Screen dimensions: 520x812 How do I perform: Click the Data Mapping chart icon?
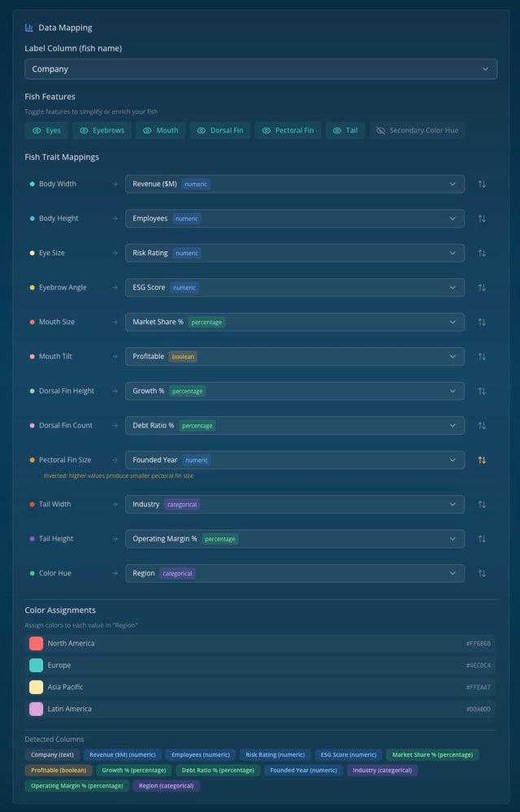pos(29,28)
